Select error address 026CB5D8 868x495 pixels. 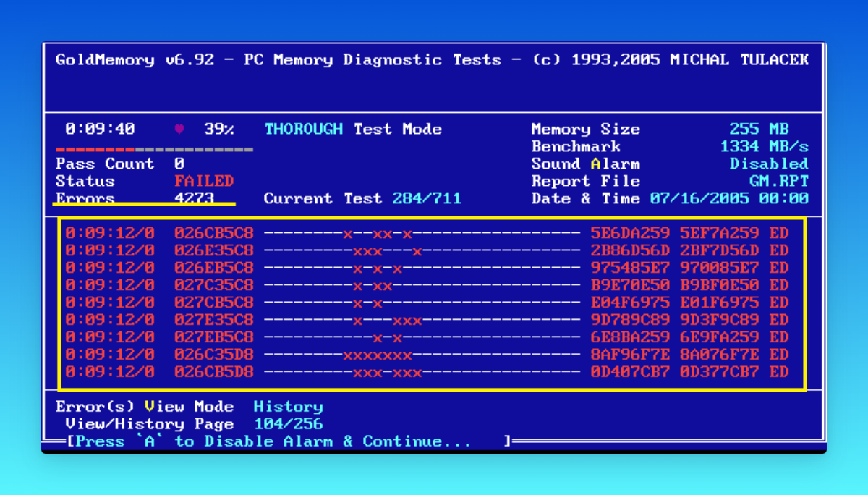tap(214, 373)
